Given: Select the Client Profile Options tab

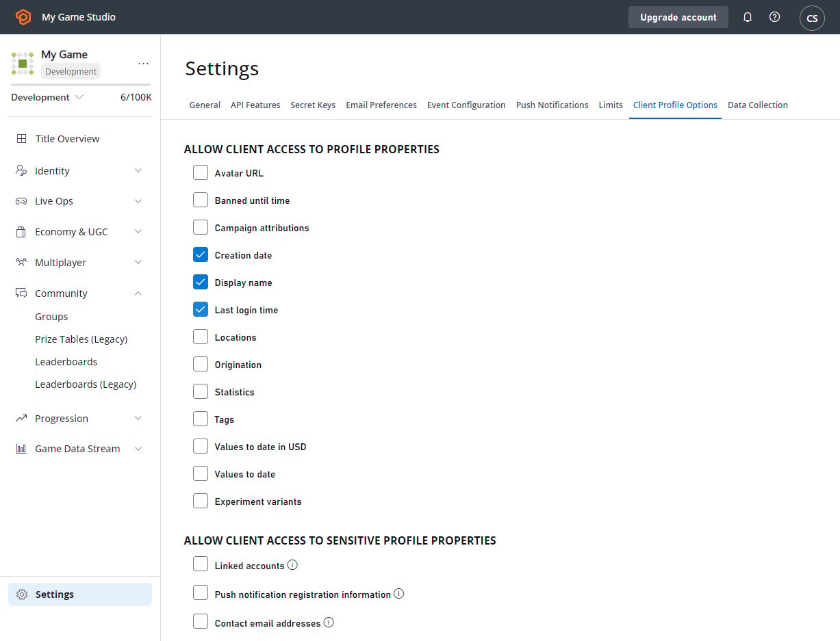Looking at the screenshot, I should pos(675,105).
